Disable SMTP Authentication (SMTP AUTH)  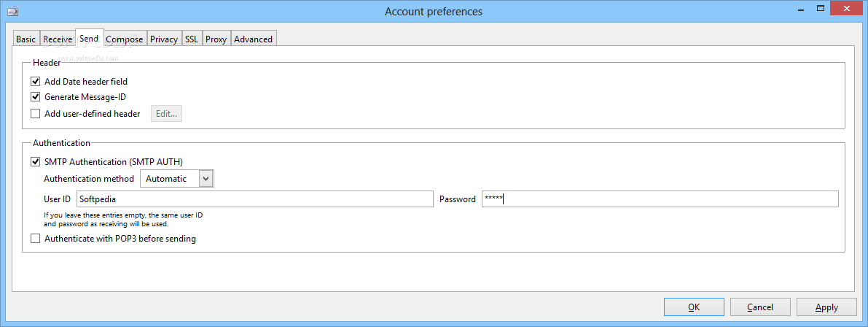(x=36, y=162)
